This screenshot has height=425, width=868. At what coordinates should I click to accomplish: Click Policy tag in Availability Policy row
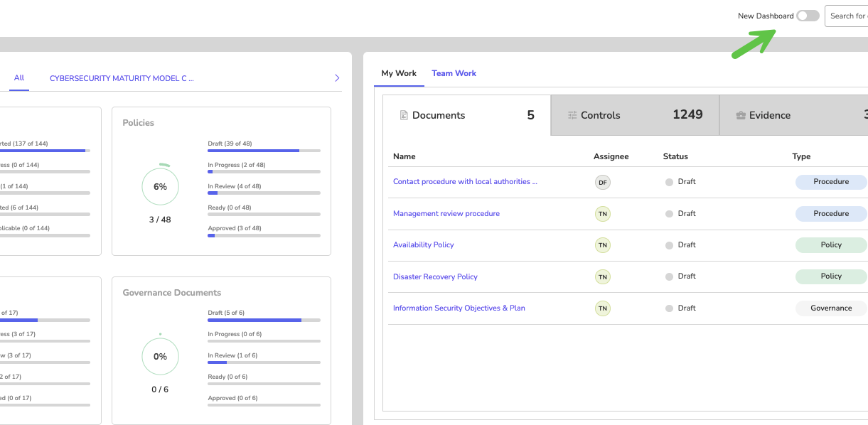point(831,244)
